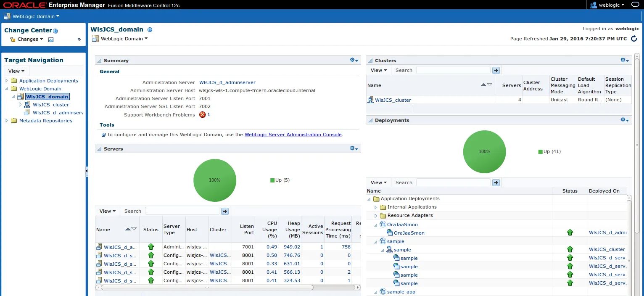Open the View menu in Clusters toolbar
Image resolution: width=644 pixels, height=296 pixels.
[x=379, y=70]
